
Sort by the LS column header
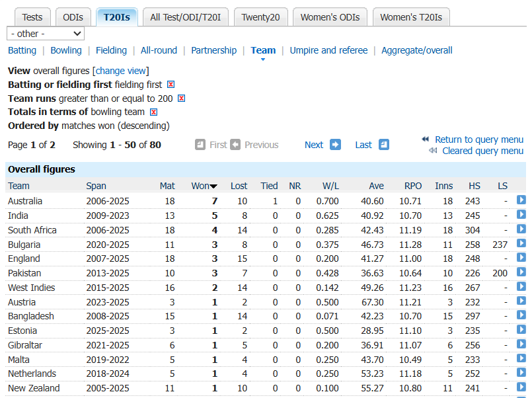(x=502, y=186)
